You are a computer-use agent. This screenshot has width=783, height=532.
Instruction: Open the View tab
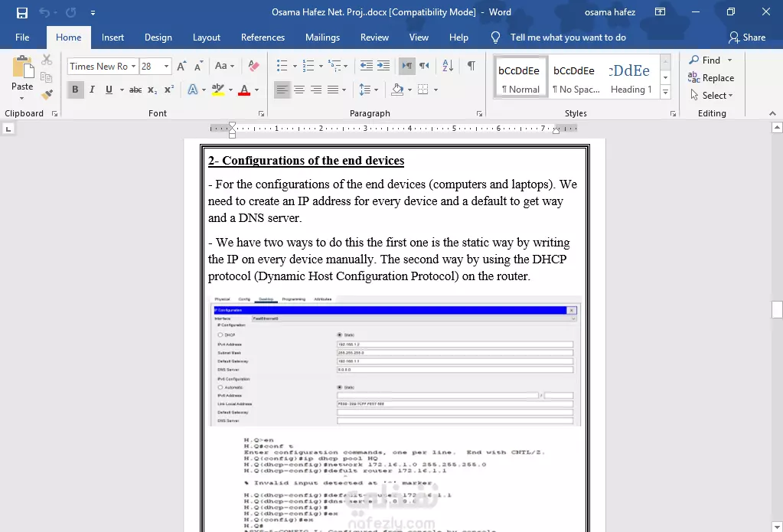pyautogui.click(x=419, y=38)
